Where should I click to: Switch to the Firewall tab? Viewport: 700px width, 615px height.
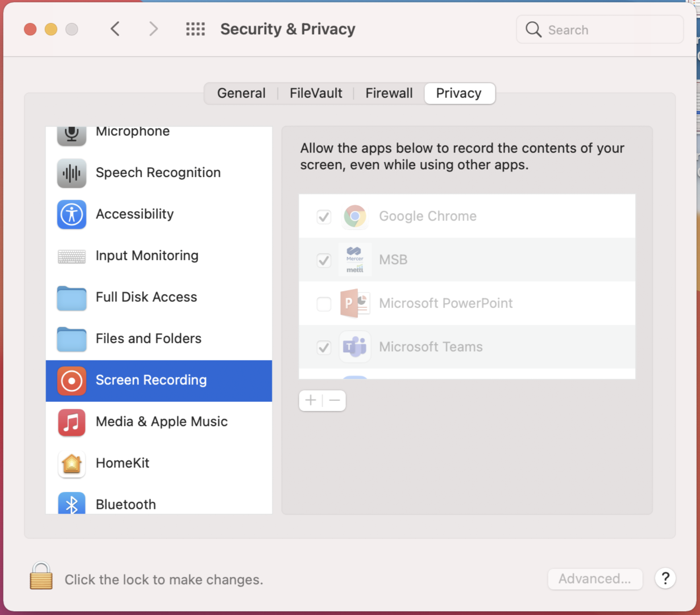pyautogui.click(x=389, y=93)
